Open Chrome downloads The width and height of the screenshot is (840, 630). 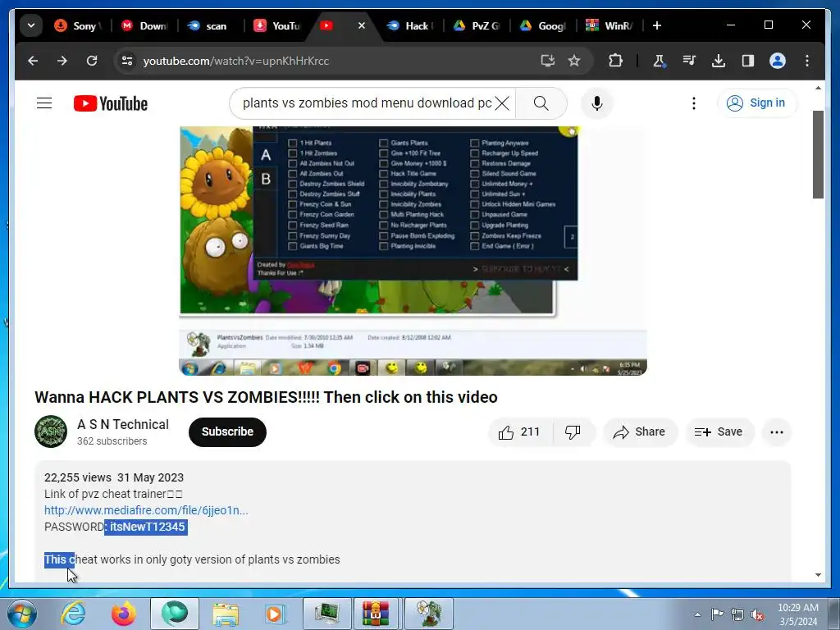[719, 61]
